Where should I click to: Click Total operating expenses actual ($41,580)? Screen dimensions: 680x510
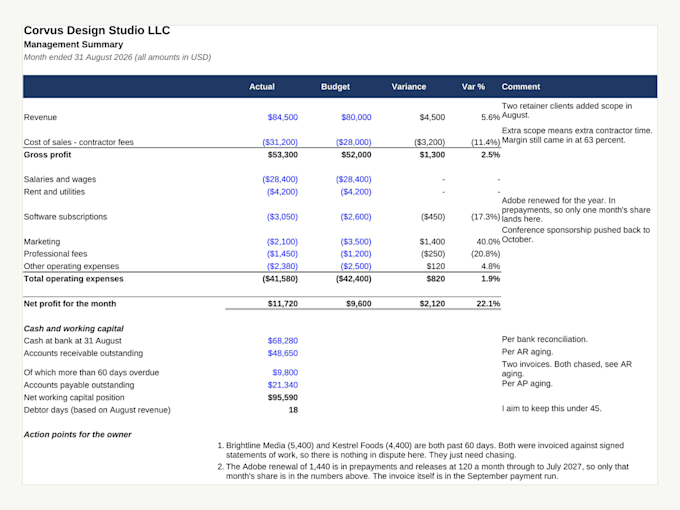[280, 279]
